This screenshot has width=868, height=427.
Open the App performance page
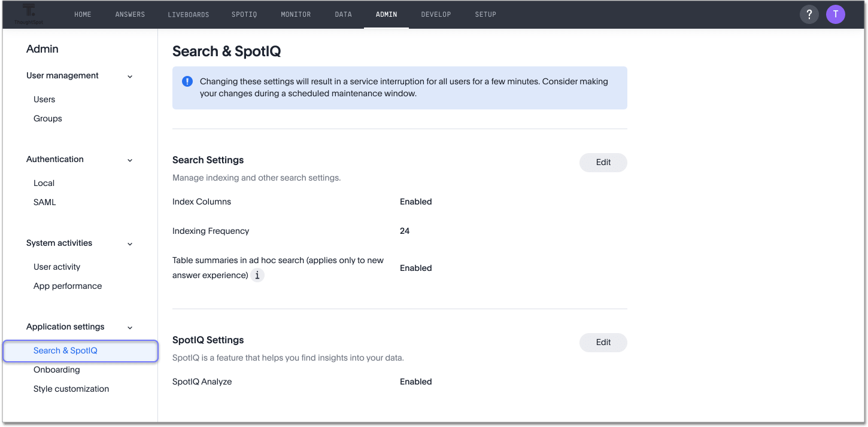(67, 285)
